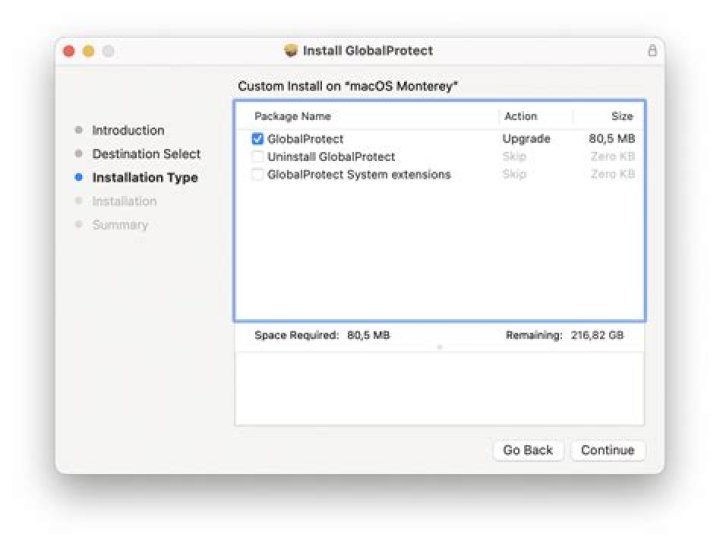Select the Destination Select step

click(146, 154)
